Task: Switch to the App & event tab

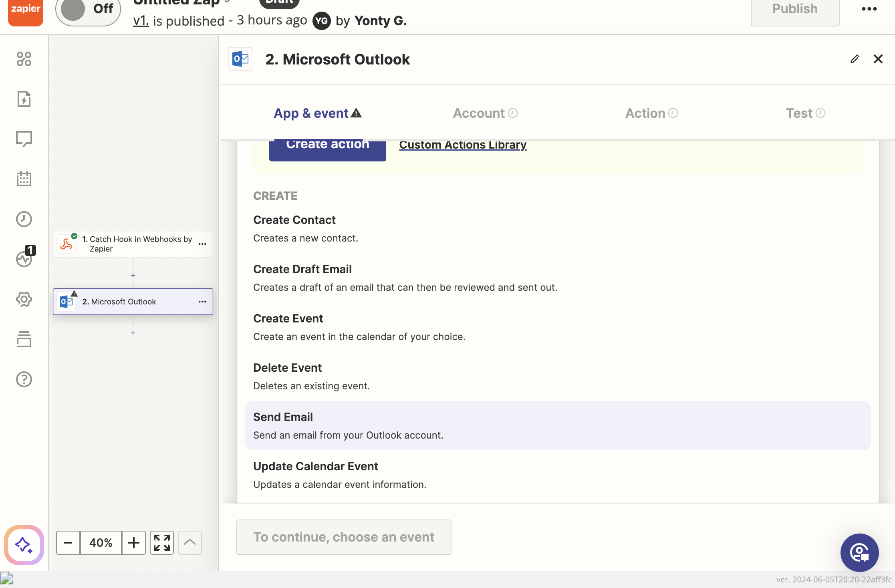Action: 317,113
